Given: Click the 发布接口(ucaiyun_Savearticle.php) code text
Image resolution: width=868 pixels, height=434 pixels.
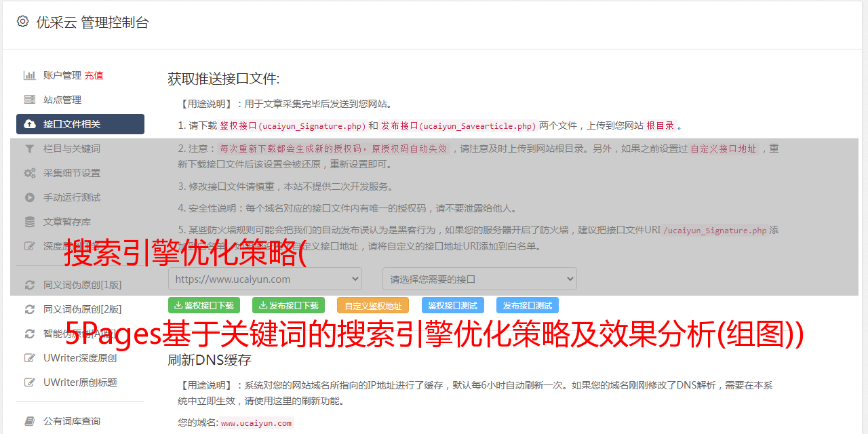Looking at the screenshot, I should tap(458, 125).
